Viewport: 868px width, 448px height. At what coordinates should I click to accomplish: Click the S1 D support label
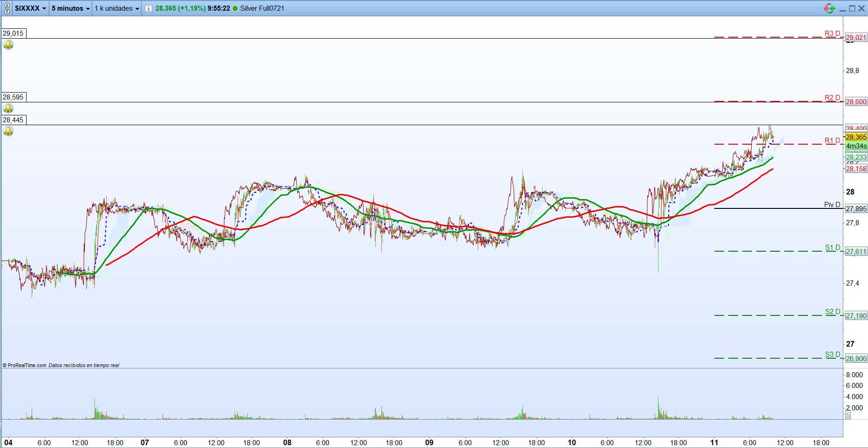coord(833,247)
